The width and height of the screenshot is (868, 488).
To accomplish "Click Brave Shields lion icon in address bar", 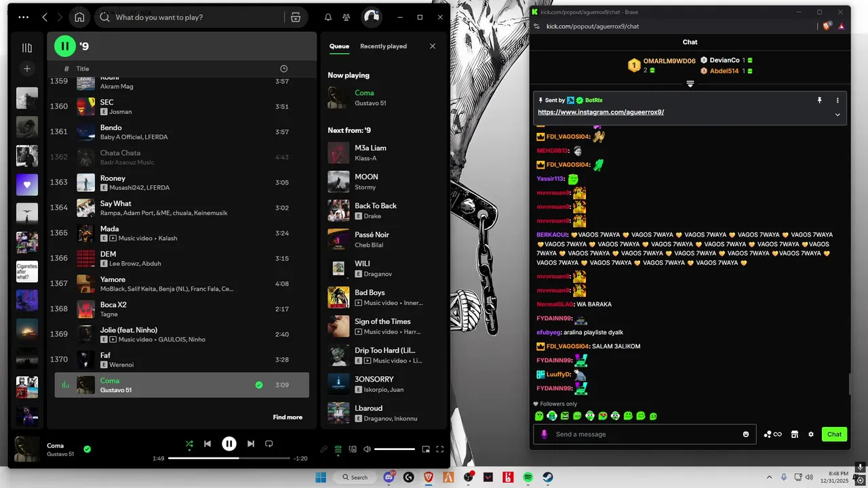I will (827, 26).
